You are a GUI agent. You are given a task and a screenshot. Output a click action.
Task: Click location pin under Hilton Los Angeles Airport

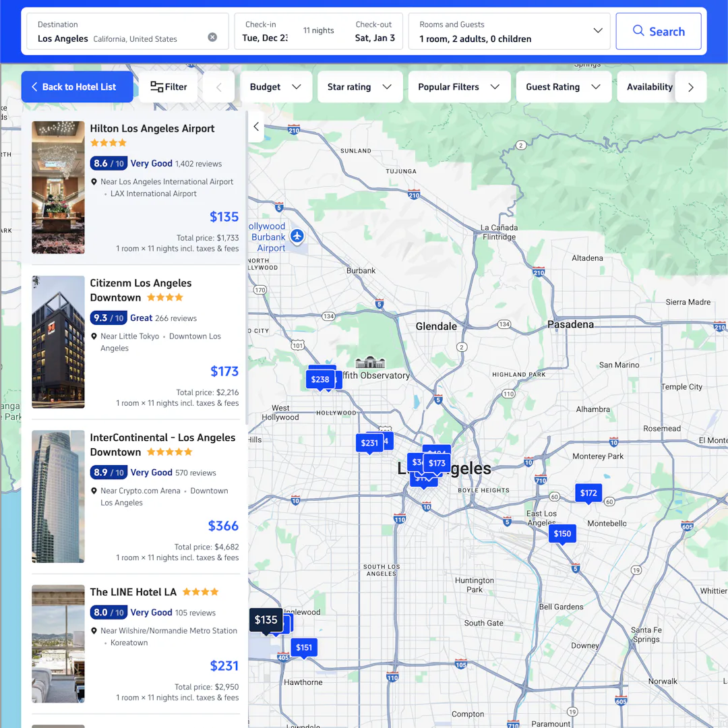pos(94,182)
